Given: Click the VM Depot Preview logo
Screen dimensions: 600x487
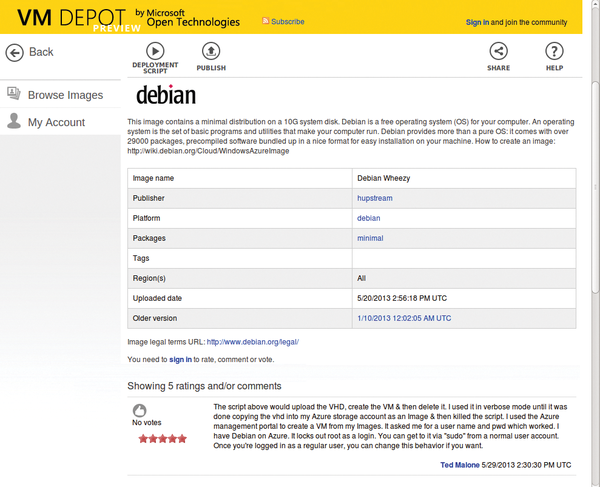Looking at the screenshot, I should pos(78,19).
